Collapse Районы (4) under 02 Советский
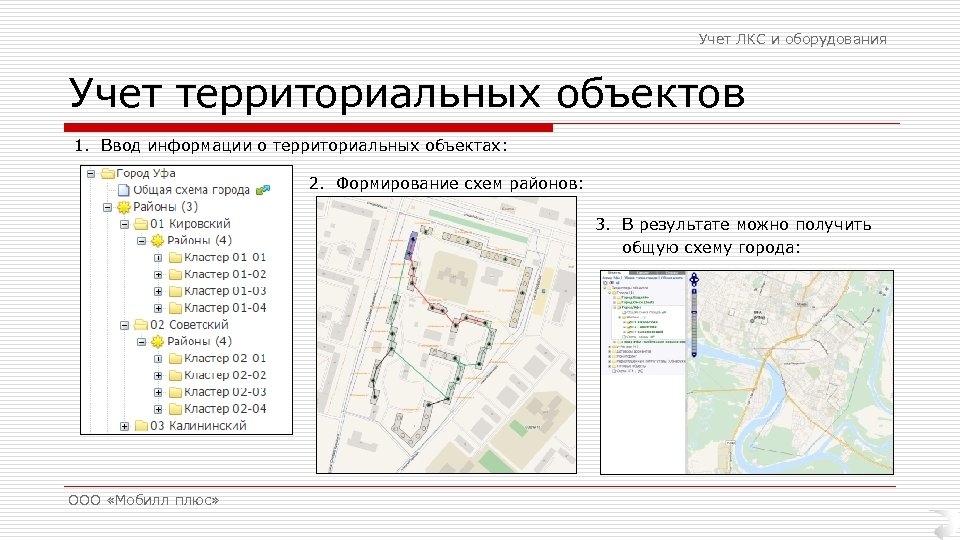The width and height of the screenshot is (960, 540). [141, 342]
